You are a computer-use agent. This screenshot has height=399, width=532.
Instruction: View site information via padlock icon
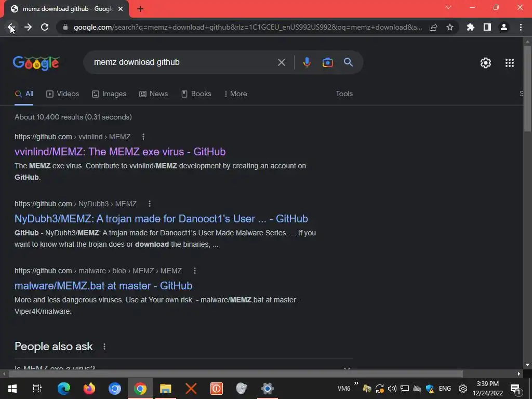(x=65, y=27)
